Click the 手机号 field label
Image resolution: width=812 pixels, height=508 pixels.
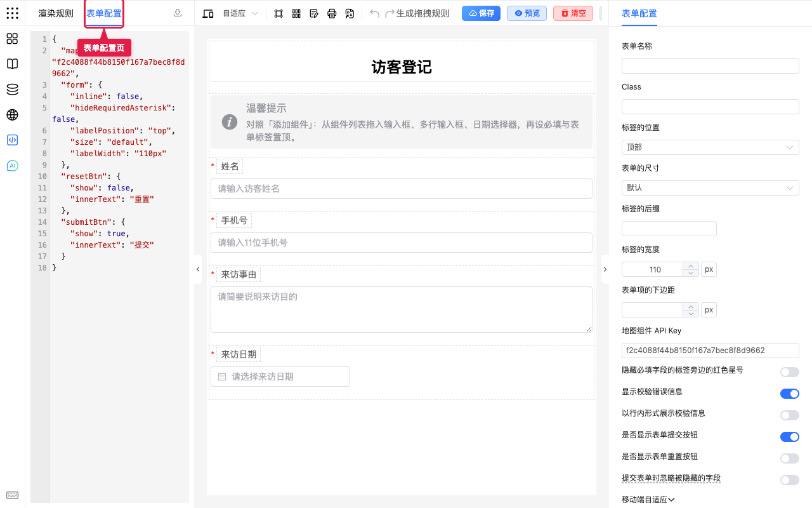tap(234, 220)
